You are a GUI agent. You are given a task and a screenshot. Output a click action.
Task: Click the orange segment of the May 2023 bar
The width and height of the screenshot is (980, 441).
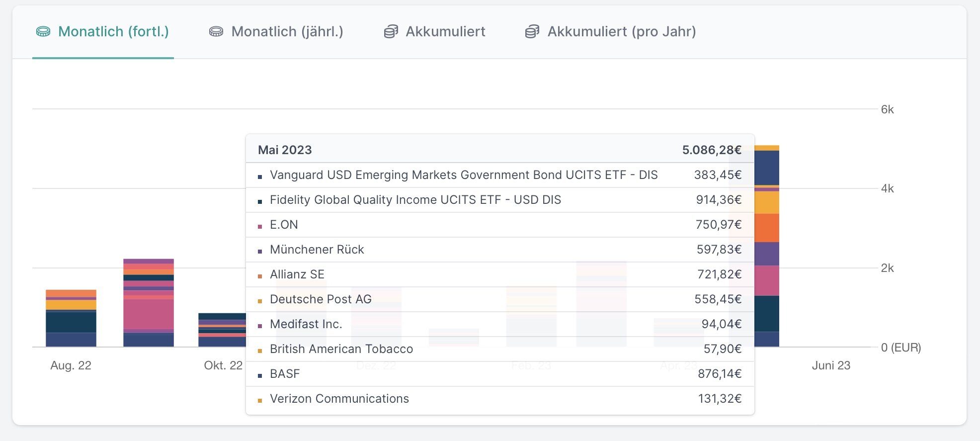point(767,228)
